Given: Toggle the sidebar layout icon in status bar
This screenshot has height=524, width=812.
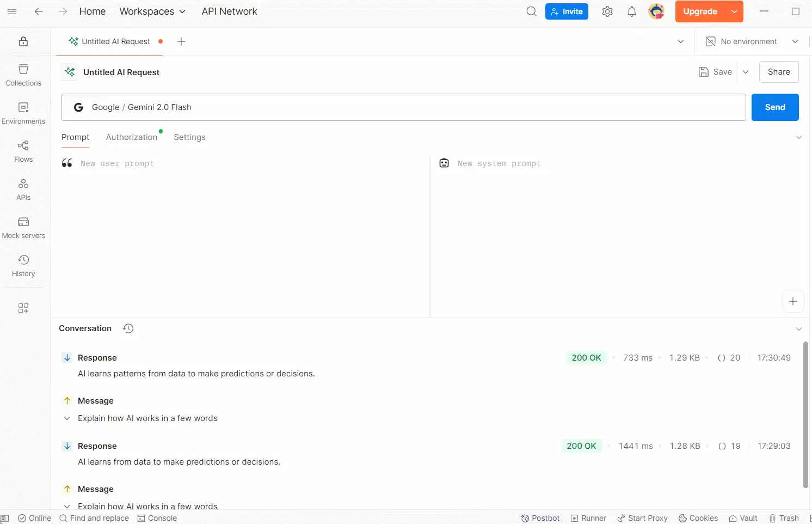Looking at the screenshot, I should pos(5,518).
